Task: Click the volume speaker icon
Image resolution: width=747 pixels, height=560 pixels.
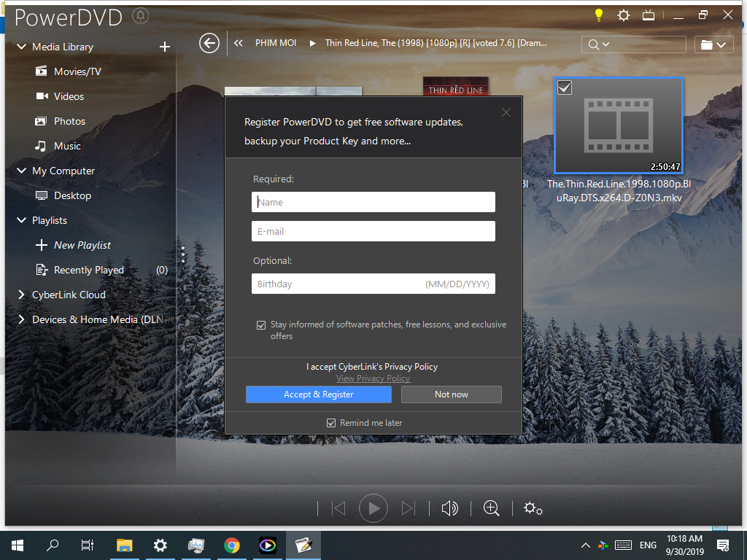Action: [449, 508]
